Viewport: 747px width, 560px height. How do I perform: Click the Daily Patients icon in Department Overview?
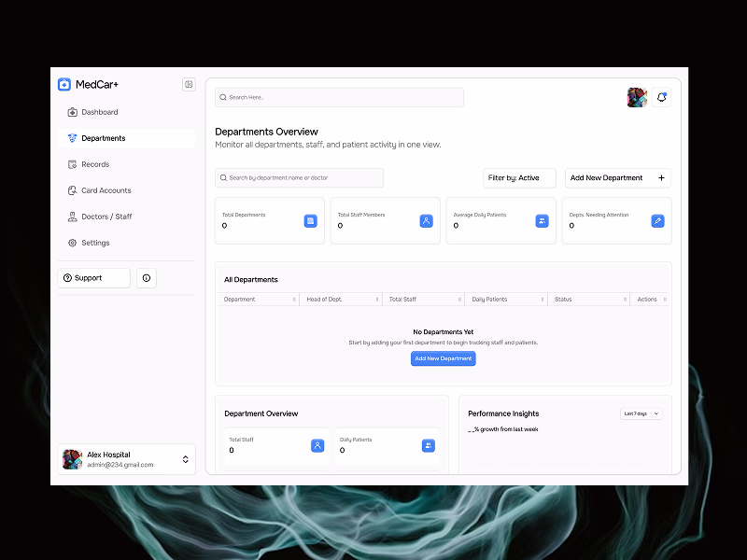click(x=429, y=446)
